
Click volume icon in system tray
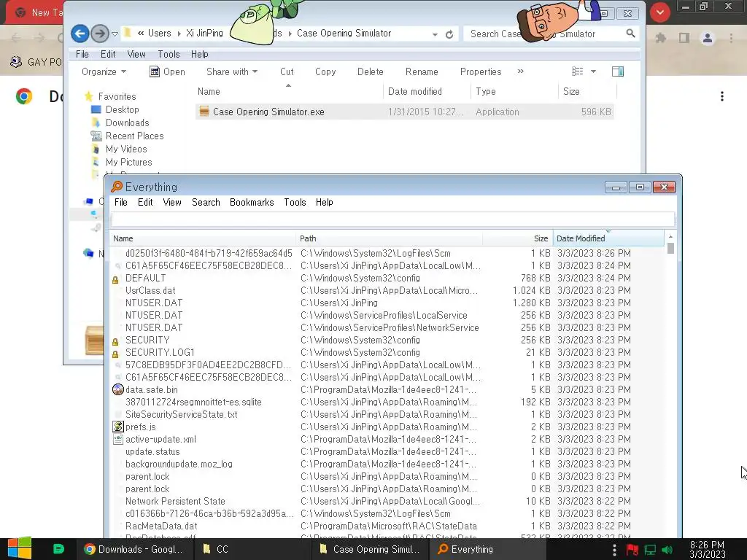(x=667, y=550)
